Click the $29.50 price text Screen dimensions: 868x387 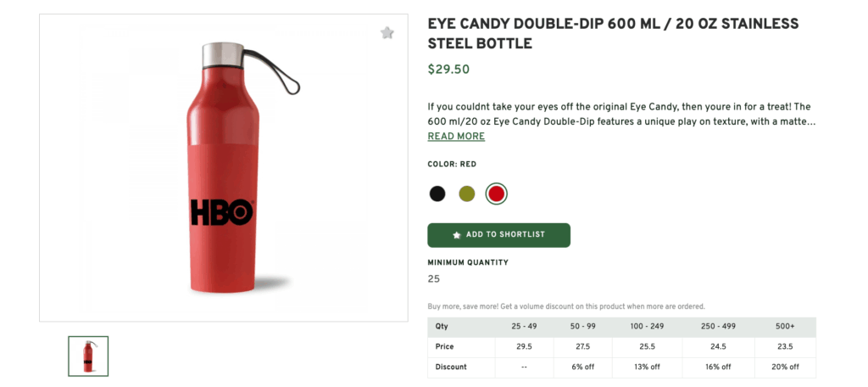point(448,70)
